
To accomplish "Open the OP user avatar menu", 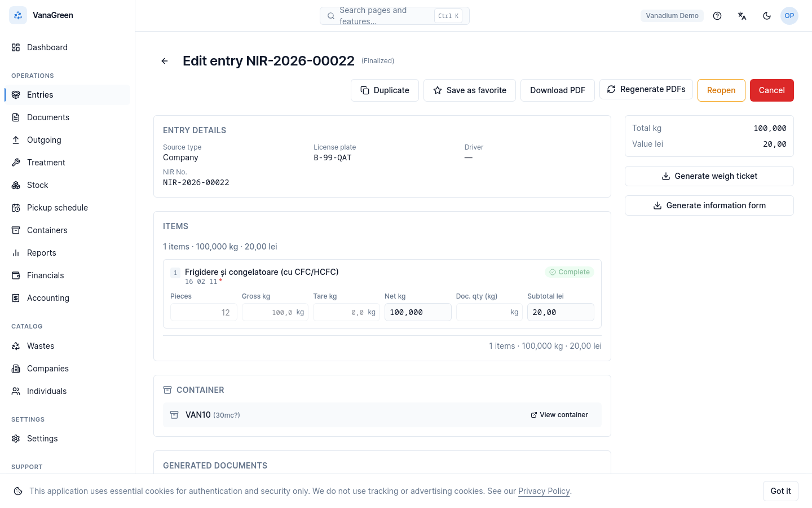I will point(789,16).
